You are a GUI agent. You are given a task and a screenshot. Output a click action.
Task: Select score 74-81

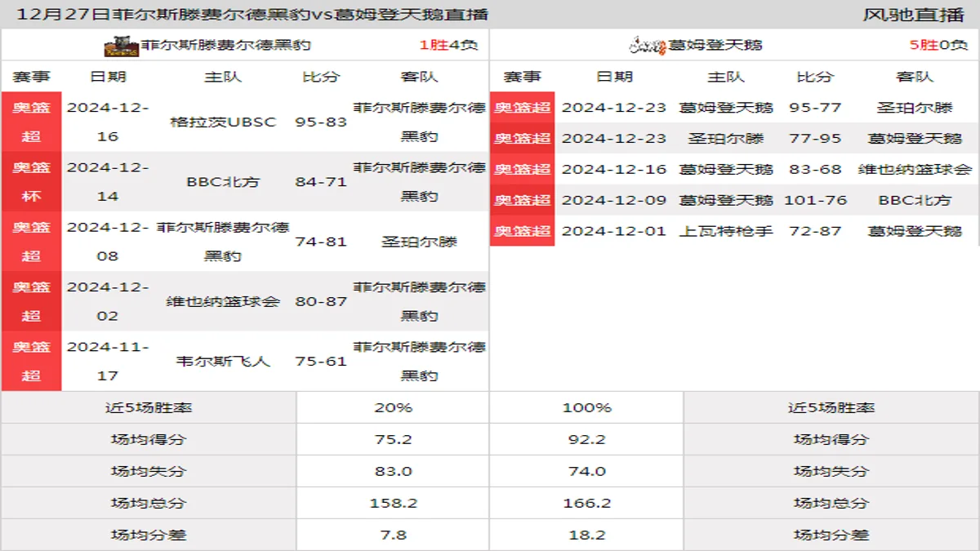(321, 242)
